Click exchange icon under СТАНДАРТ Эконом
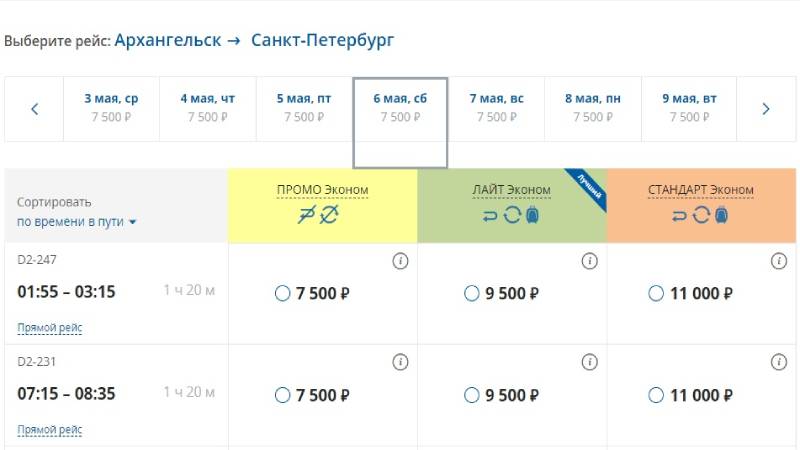 (x=701, y=215)
